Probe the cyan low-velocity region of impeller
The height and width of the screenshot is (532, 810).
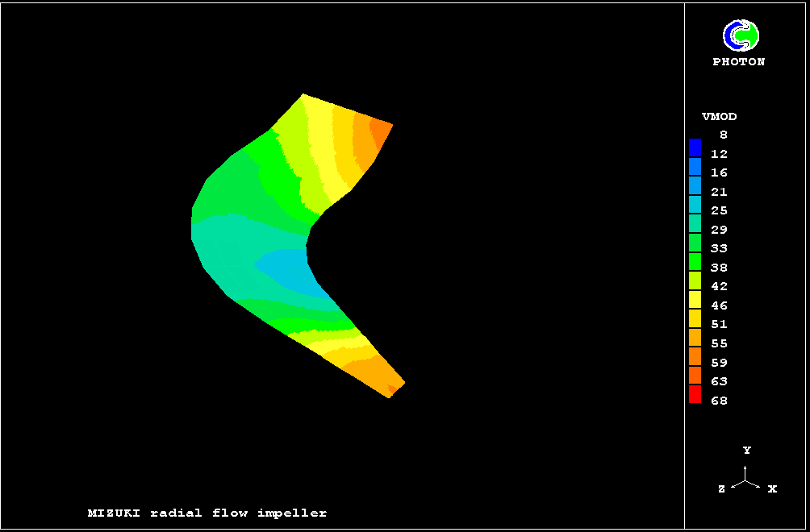coord(289,270)
